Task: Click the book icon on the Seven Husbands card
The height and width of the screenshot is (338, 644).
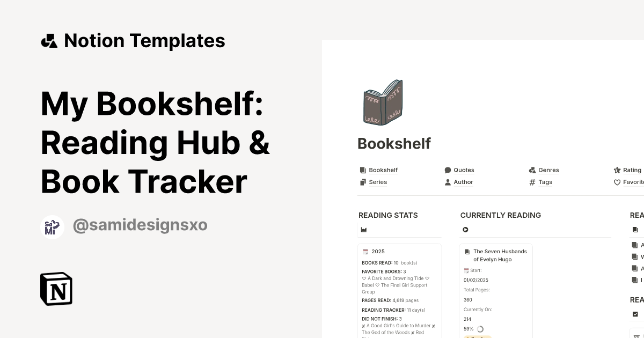Action: click(x=467, y=251)
